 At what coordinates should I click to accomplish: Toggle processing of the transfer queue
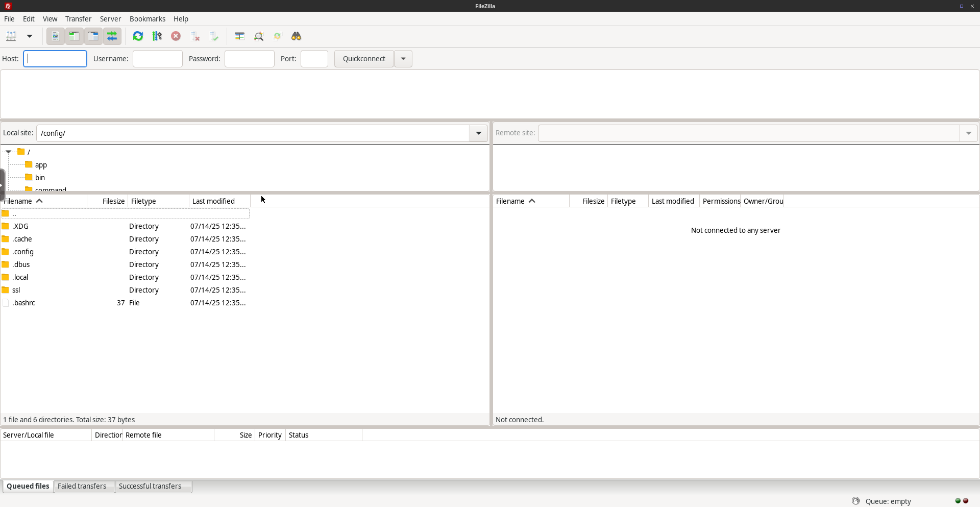(x=157, y=36)
